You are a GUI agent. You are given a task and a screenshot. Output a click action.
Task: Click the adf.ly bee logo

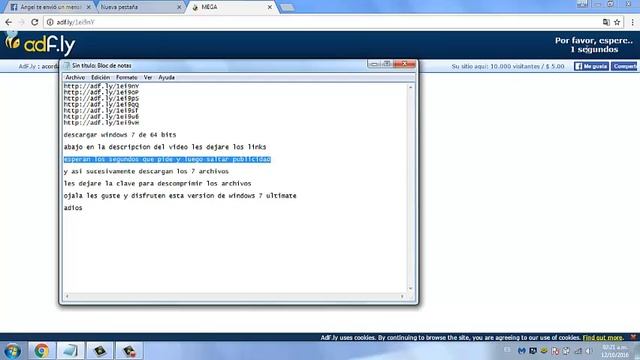(40, 44)
